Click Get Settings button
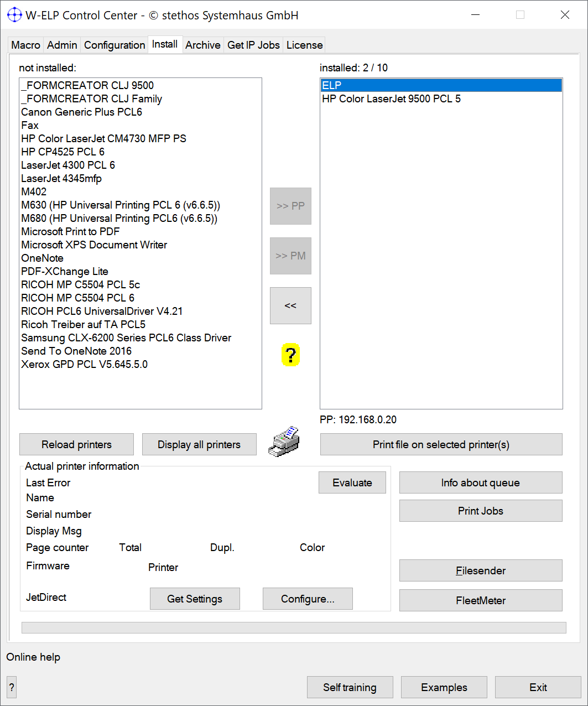 click(x=195, y=599)
